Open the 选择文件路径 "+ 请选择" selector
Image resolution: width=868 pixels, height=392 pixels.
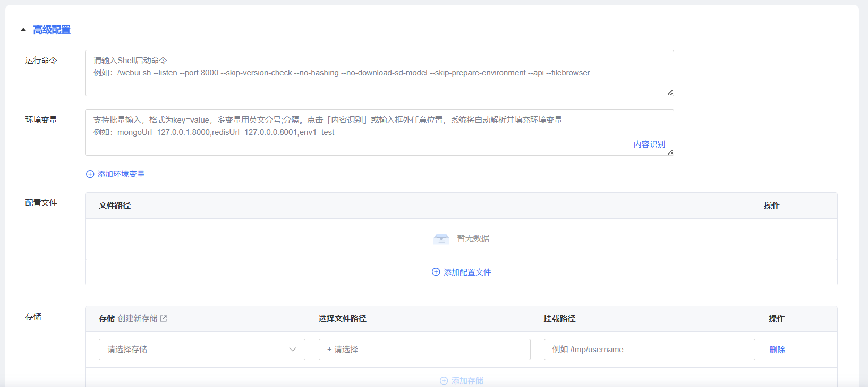424,350
